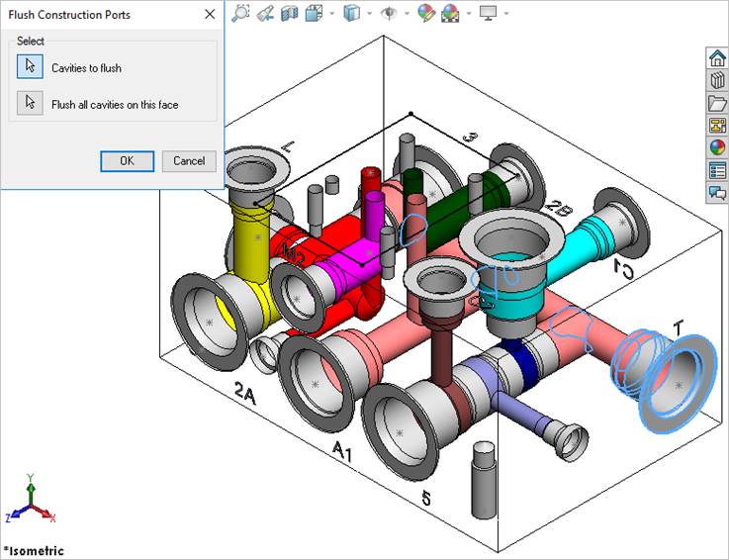The image size is (729, 560).
Task: Click the Hide/Show Items eye icon
Action: point(388,13)
